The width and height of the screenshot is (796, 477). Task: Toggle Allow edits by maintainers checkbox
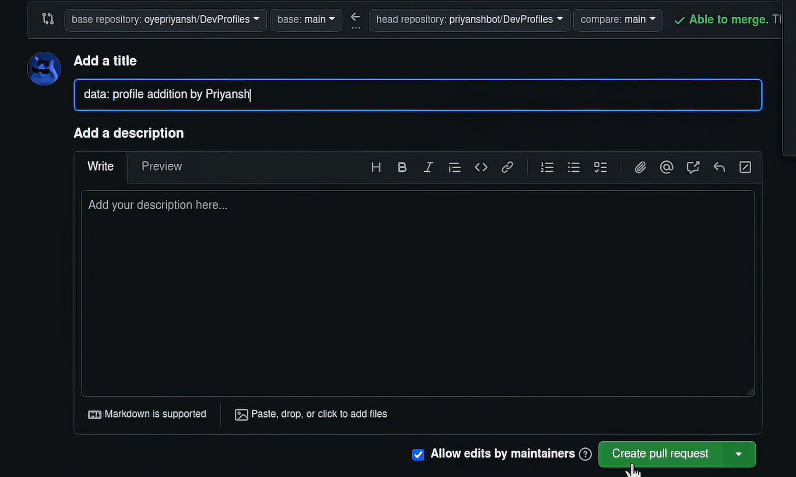click(418, 454)
